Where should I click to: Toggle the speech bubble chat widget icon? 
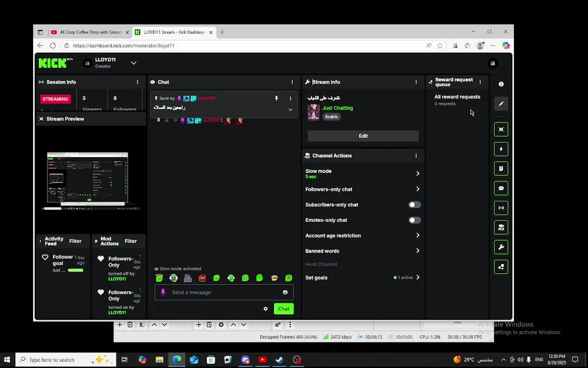tap(501, 188)
